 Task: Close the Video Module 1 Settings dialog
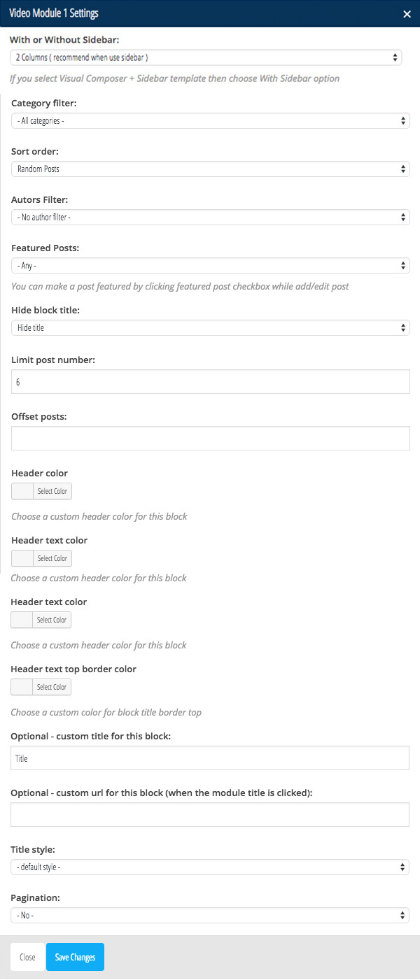pos(407,14)
